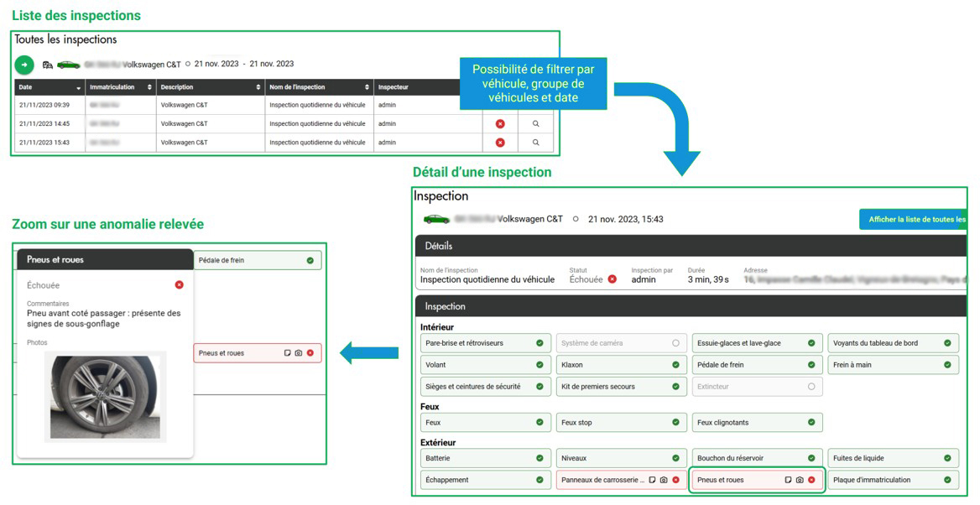The height and width of the screenshot is (505, 980).
Task: Click the green arrow button under Toutes les inspections
Action: click(24, 65)
